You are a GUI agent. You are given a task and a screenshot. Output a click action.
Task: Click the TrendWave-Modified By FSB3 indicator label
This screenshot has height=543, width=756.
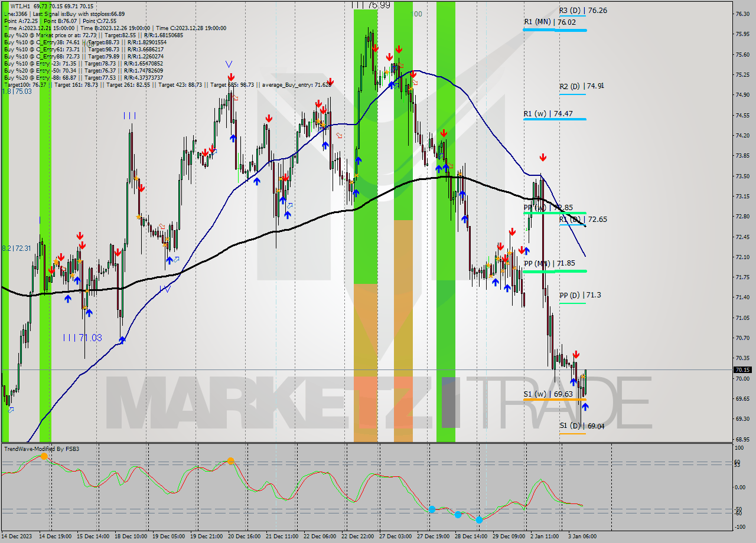(x=41, y=449)
